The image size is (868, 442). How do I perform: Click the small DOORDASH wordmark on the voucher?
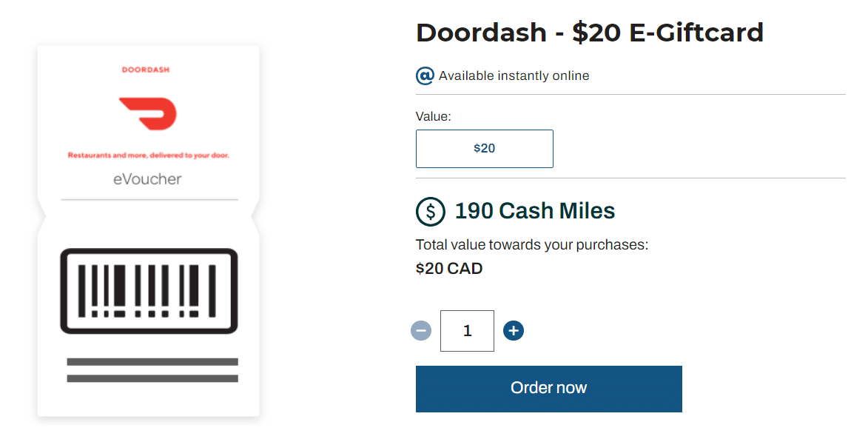tap(146, 70)
